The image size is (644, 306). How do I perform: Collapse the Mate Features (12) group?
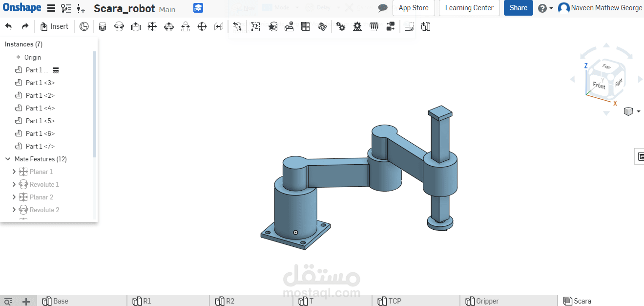(x=8, y=159)
